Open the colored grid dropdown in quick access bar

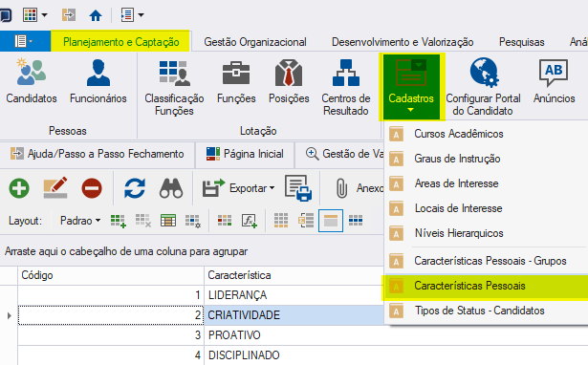pyautogui.click(x=34, y=15)
